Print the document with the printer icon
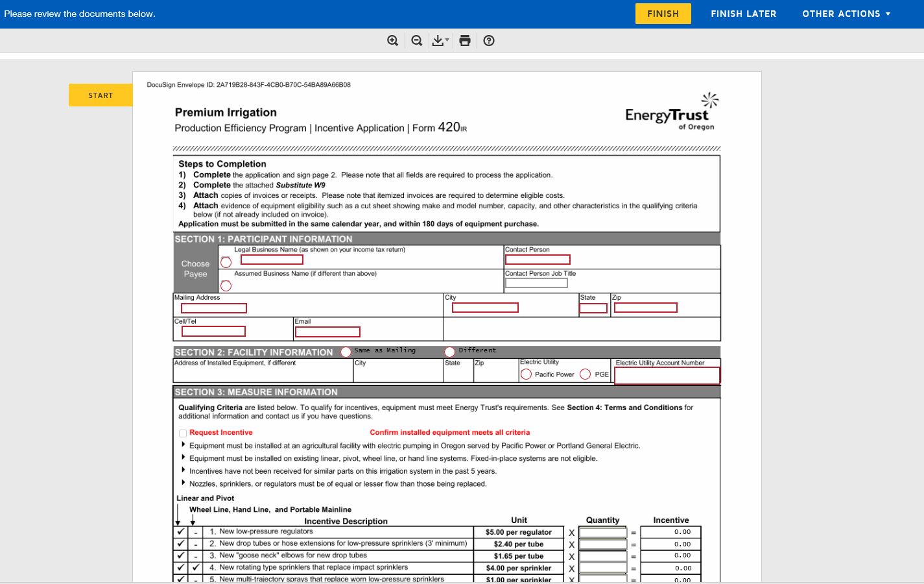Viewport: 924px width, 584px height. coord(465,40)
